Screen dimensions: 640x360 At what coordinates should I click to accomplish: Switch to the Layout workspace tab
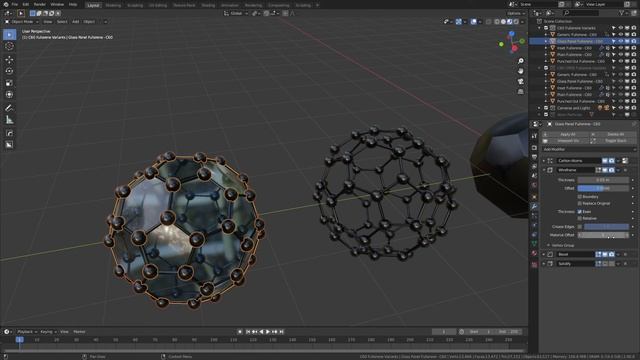(93, 5)
